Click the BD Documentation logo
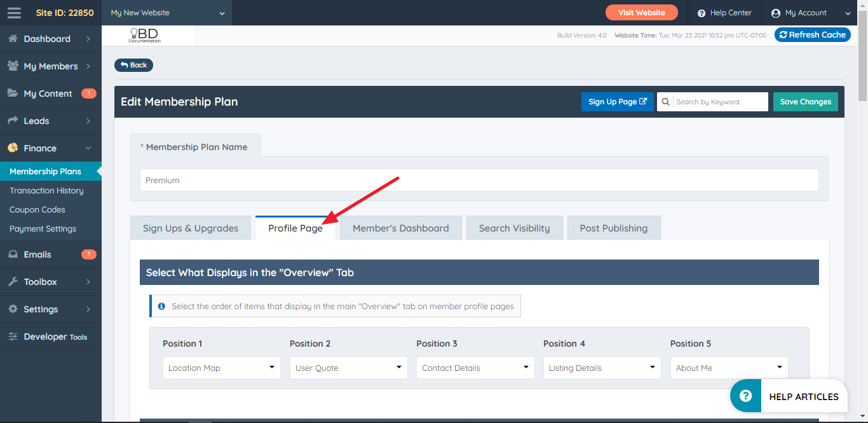Viewport: 868px width, 423px height. point(145,36)
